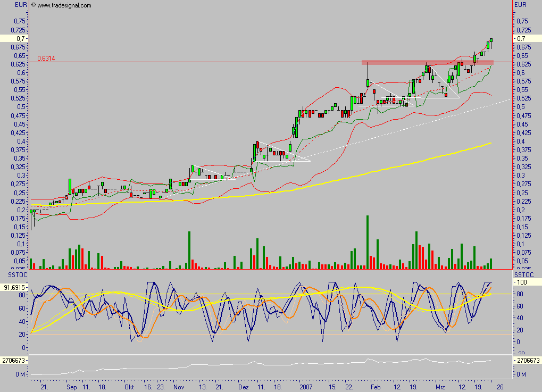Select the 2706673 volume readout label

pos(14,360)
